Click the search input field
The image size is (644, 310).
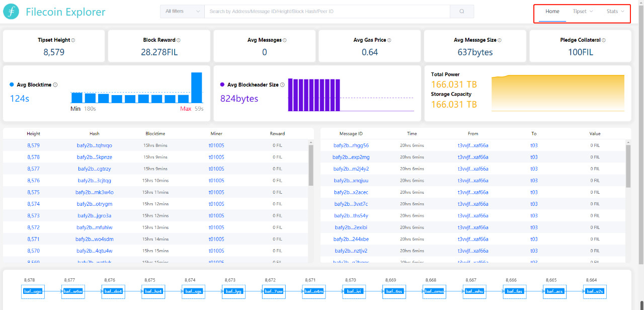[x=327, y=11]
